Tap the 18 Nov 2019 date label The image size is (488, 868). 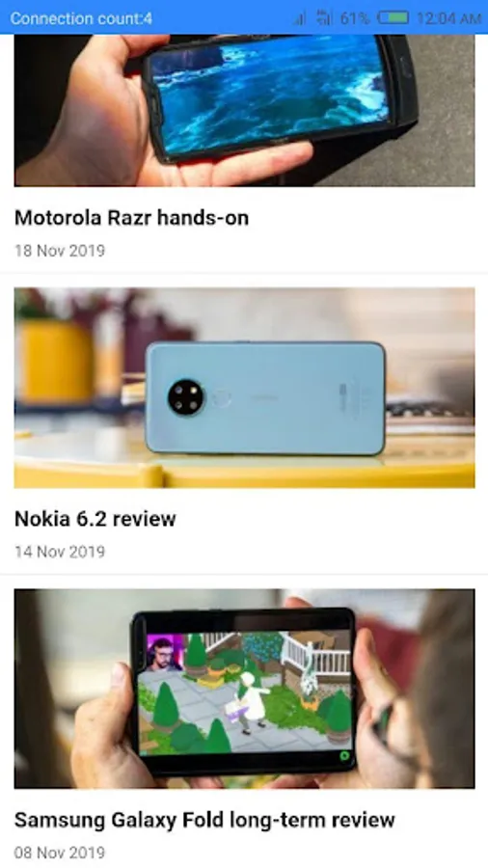(60, 251)
